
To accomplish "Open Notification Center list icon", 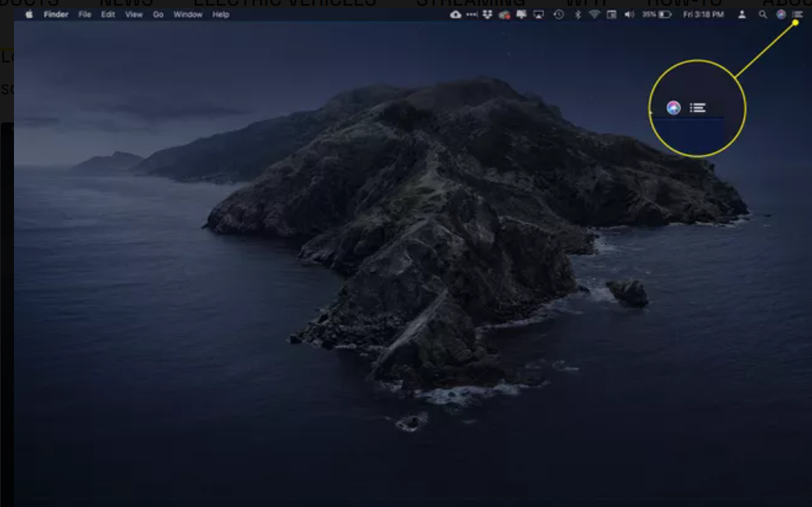I will click(797, 15).
